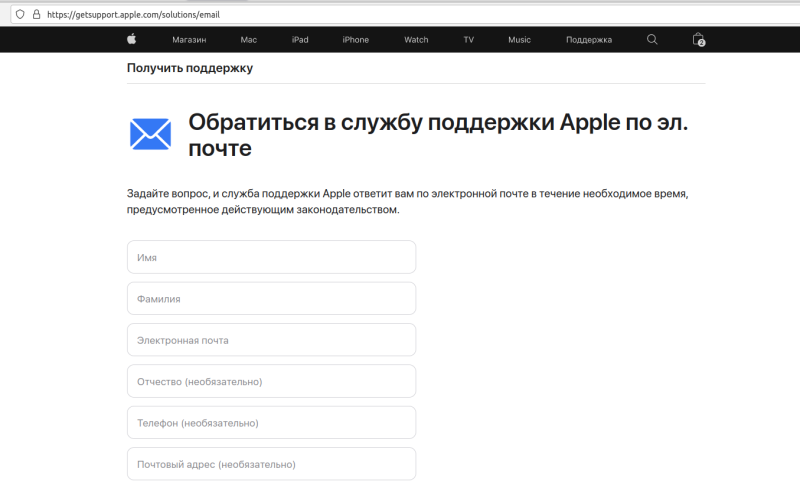Open the Music menu item

(x=519, y=40)
